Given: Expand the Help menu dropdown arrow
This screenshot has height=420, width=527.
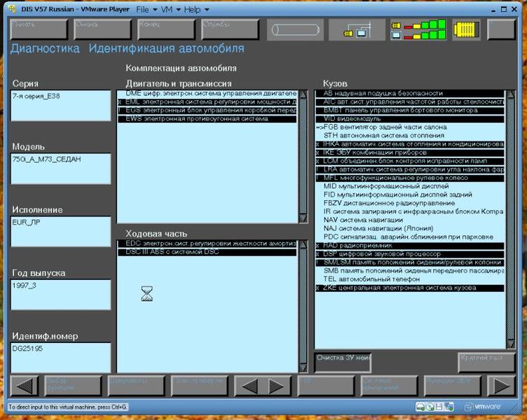Looking at the screenshot, I should (x=207, y=10).
